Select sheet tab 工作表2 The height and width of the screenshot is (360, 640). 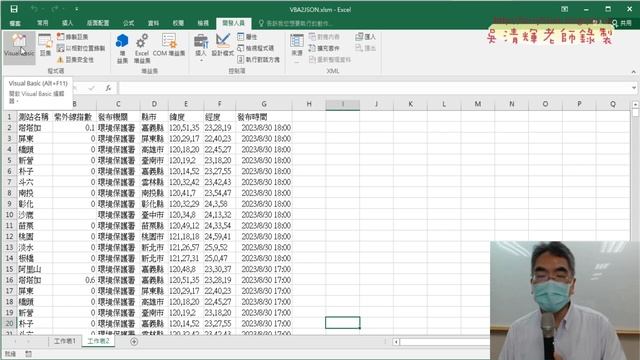[98, 341]
